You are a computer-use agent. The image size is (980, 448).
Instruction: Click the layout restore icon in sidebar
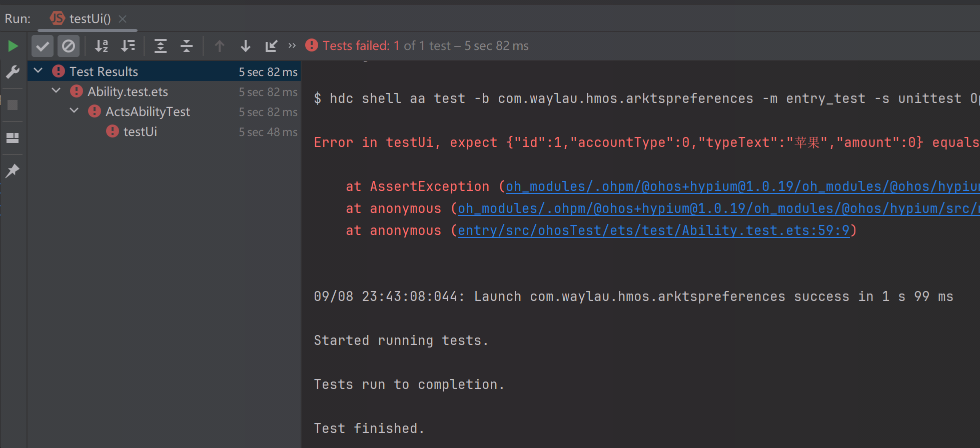point(13,138)
